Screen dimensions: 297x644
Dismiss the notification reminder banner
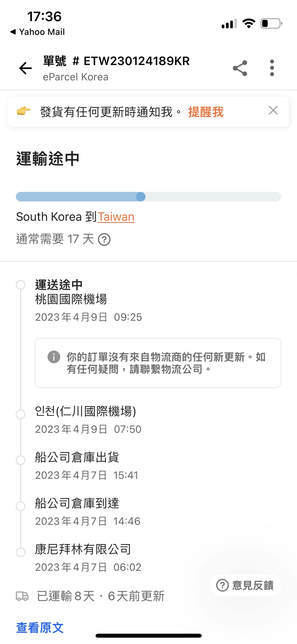273,110
